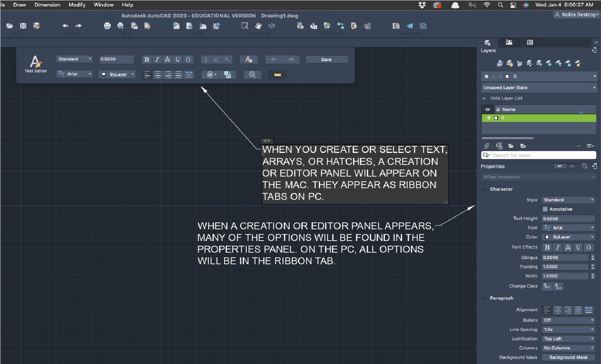Enable the Annotative checkbox
The height and width of the screenshot is (364, 601).
[x=545, y=209]
